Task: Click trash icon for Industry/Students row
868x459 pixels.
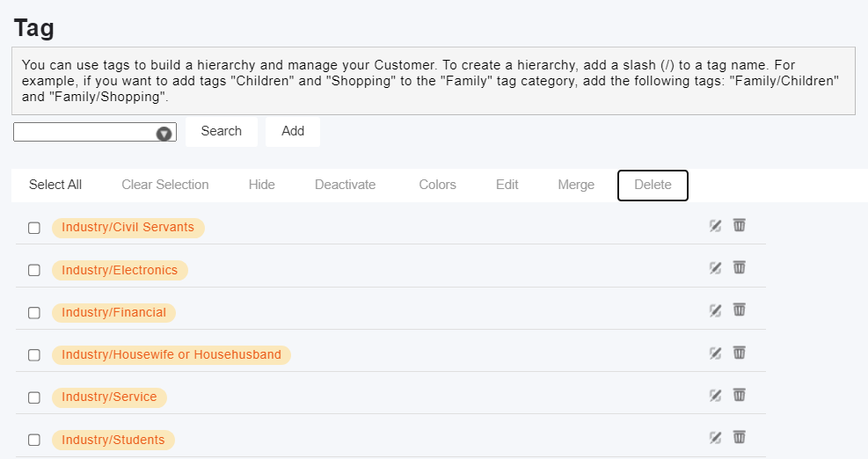Action: [x=739, y=437]
